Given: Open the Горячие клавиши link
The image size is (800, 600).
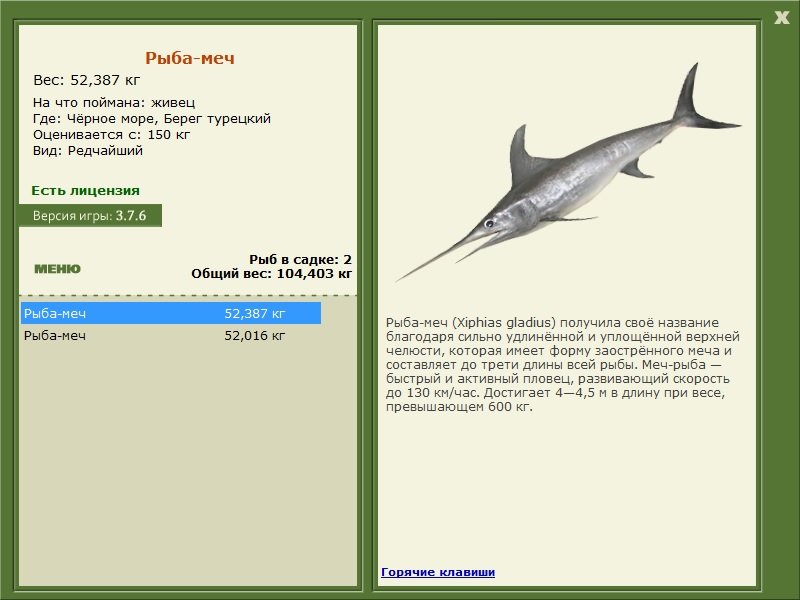Looking at the screenshot, I should pyautogui.click(x=438, y=572).
